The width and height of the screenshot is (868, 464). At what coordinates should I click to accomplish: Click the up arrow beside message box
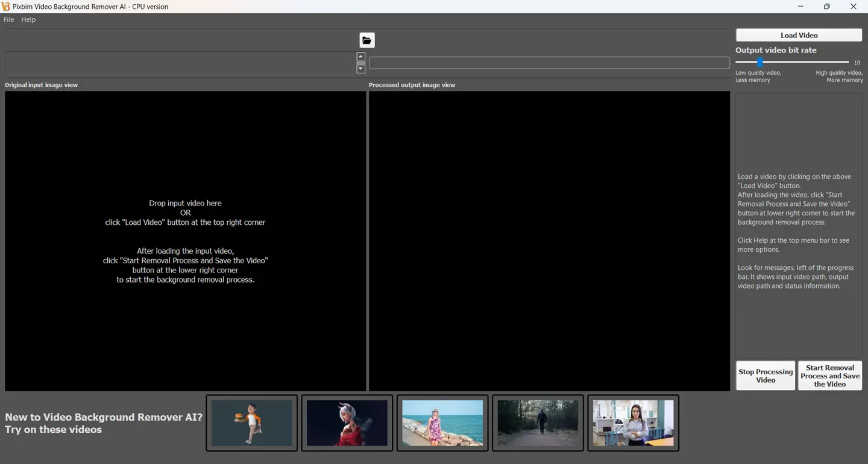pyautogui.click(x=360, y=57)
